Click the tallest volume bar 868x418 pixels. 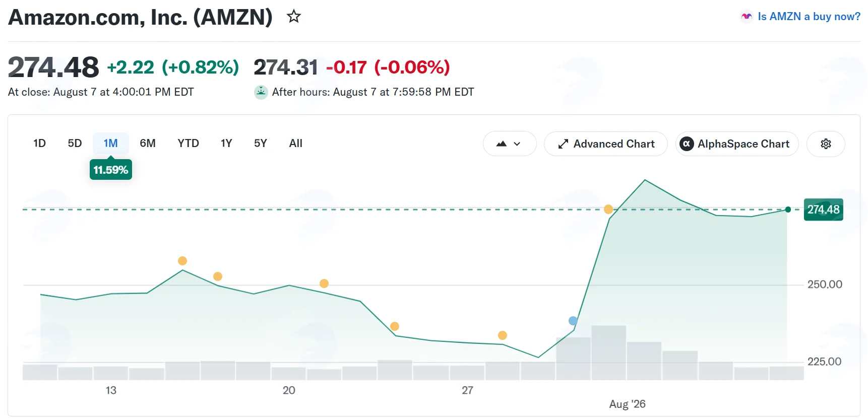coord(608,353)
